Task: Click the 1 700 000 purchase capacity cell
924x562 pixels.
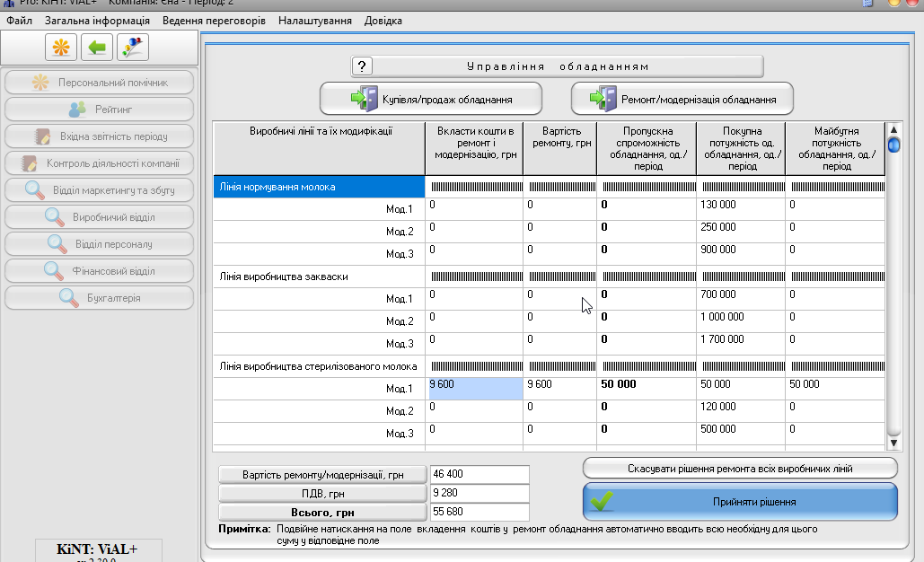Action: [741, 344]
